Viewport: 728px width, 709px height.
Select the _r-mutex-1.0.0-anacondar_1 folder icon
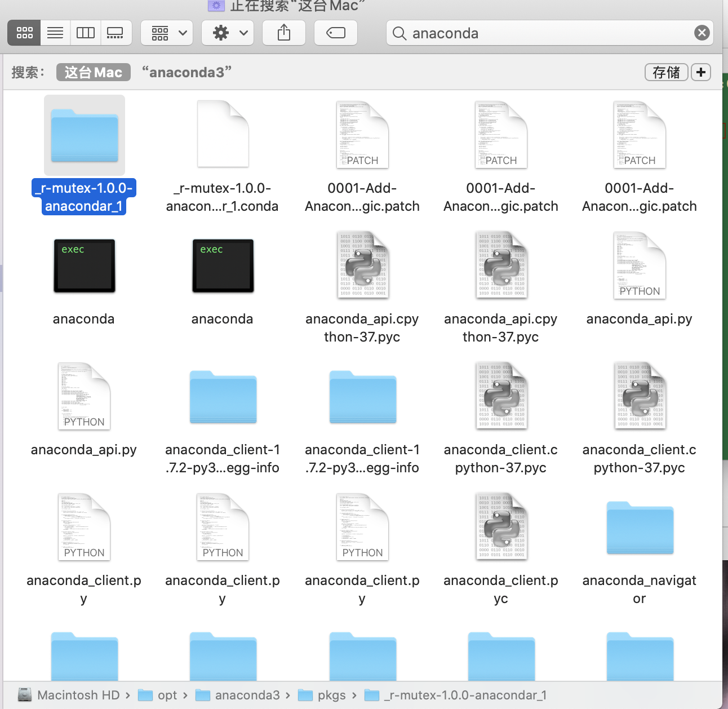[85, 135]
